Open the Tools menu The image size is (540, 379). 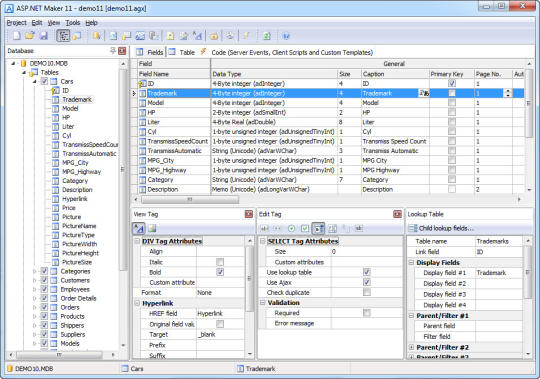click(x=73, y=23)
